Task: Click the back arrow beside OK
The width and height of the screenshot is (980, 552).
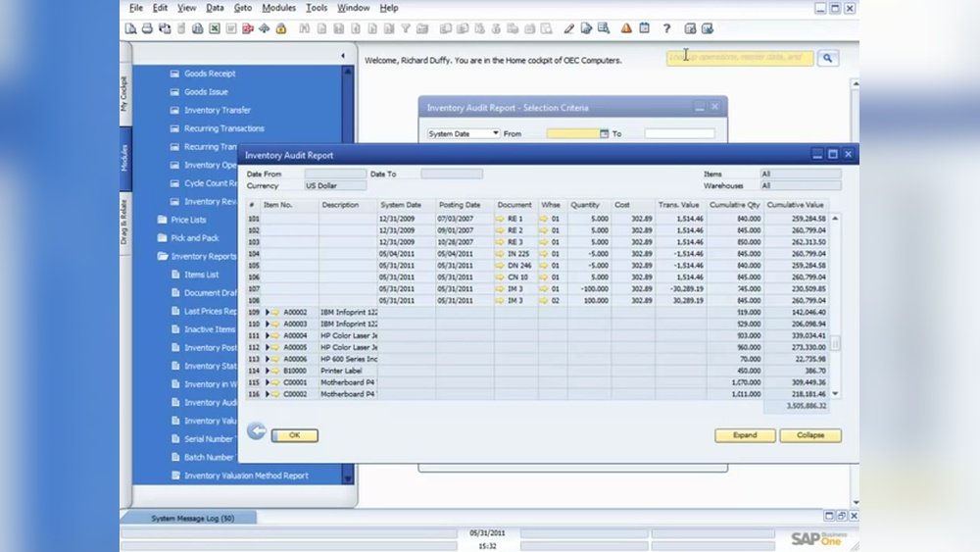Action: [257, 431]
